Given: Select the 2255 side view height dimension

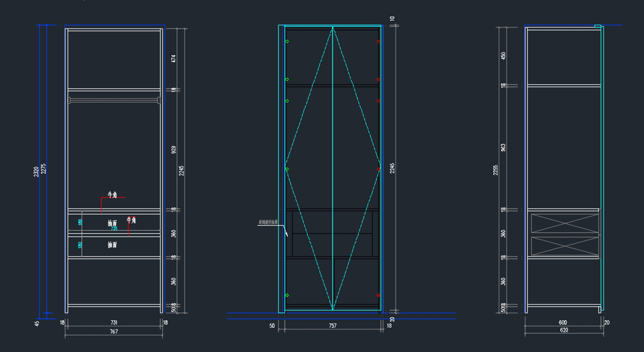Looking at the screenshot, I should pyautogui.click(x=495, y=170).
